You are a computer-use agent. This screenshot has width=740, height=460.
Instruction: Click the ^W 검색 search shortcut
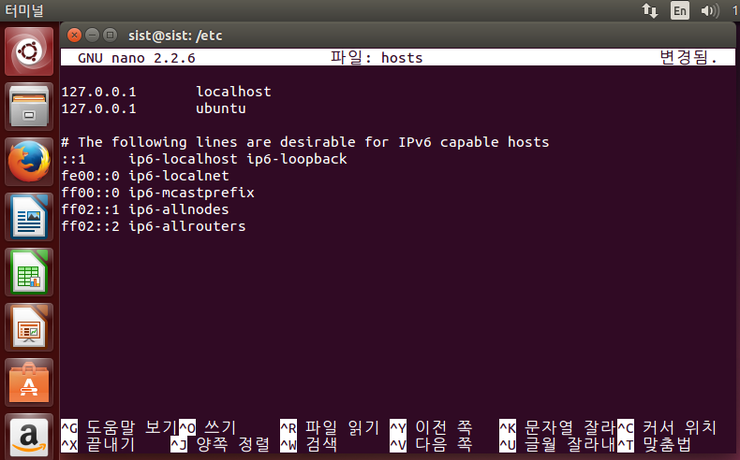310,443
